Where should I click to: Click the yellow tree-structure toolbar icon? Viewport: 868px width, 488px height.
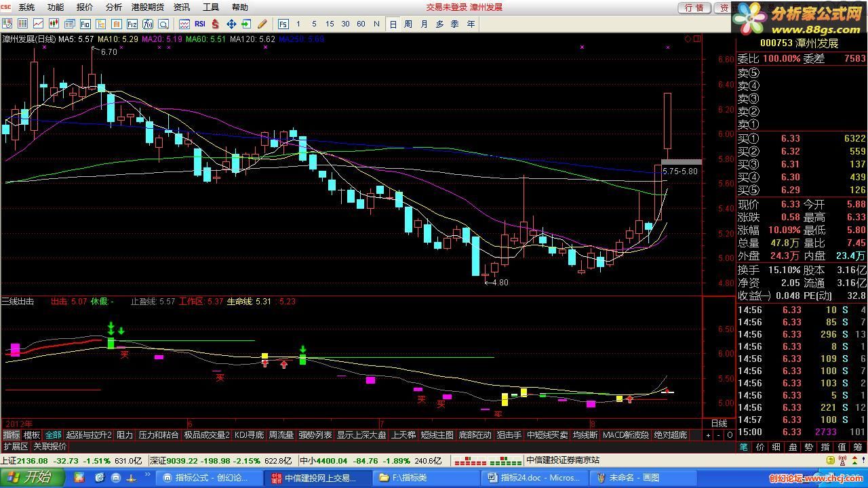[101, 24]
